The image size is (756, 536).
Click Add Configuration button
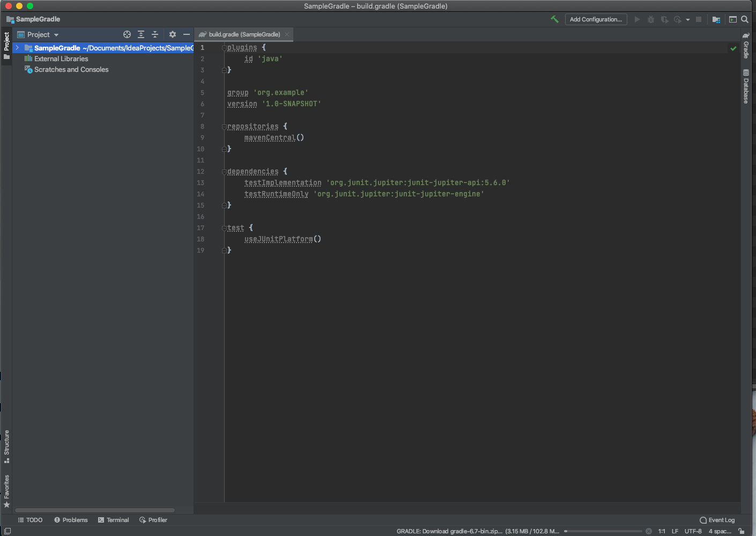tap(596, 19)
